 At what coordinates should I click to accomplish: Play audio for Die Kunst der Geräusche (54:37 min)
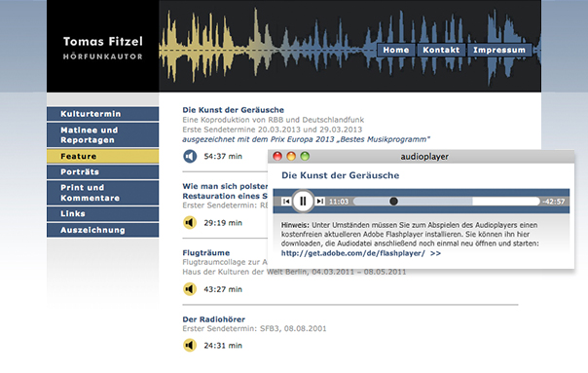[190, 156]
